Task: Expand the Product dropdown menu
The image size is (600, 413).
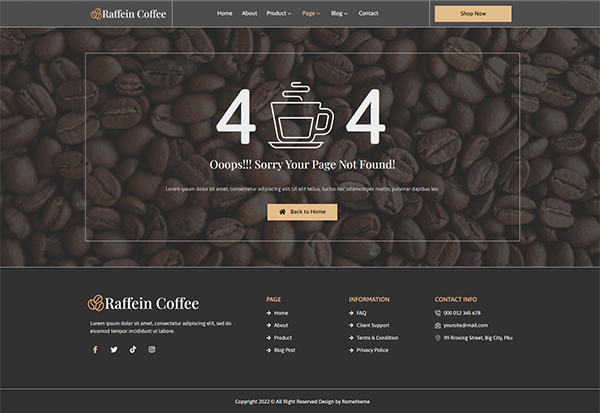Action: 279,14
